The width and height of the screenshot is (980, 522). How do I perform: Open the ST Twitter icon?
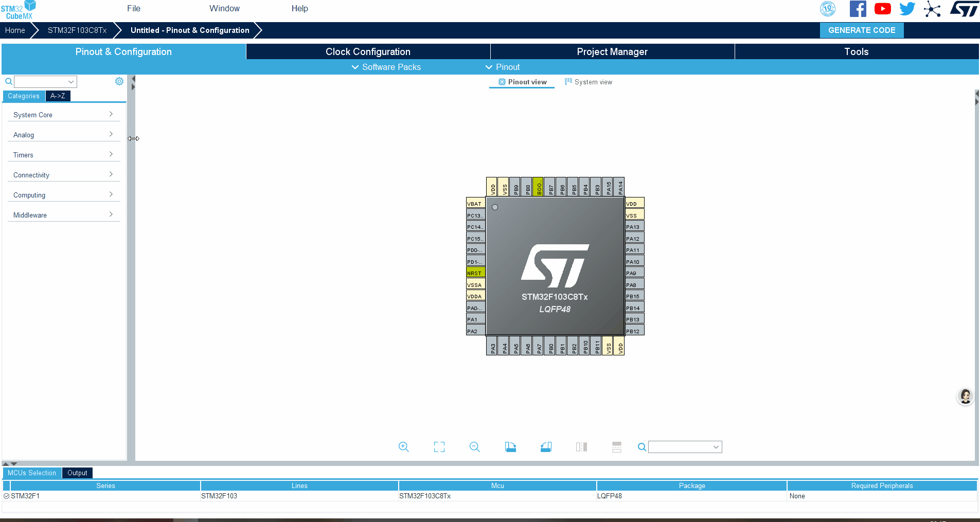[907, 9]
